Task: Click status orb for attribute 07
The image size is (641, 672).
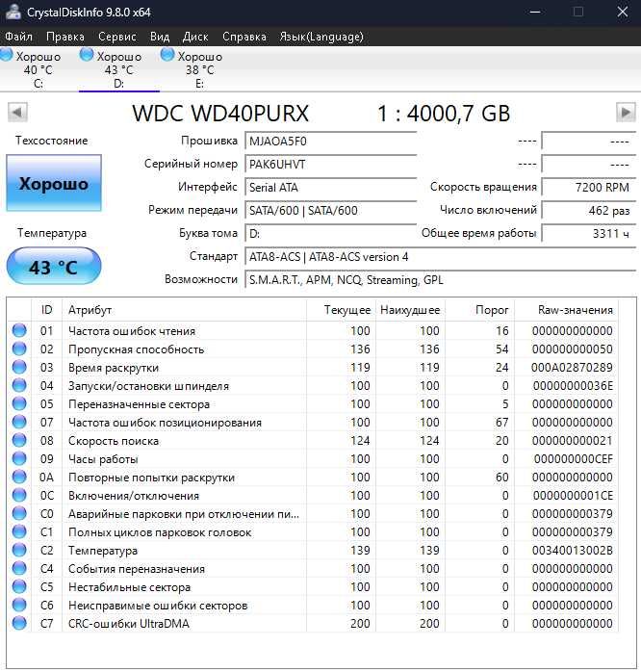Action: [x=19, y=422]
